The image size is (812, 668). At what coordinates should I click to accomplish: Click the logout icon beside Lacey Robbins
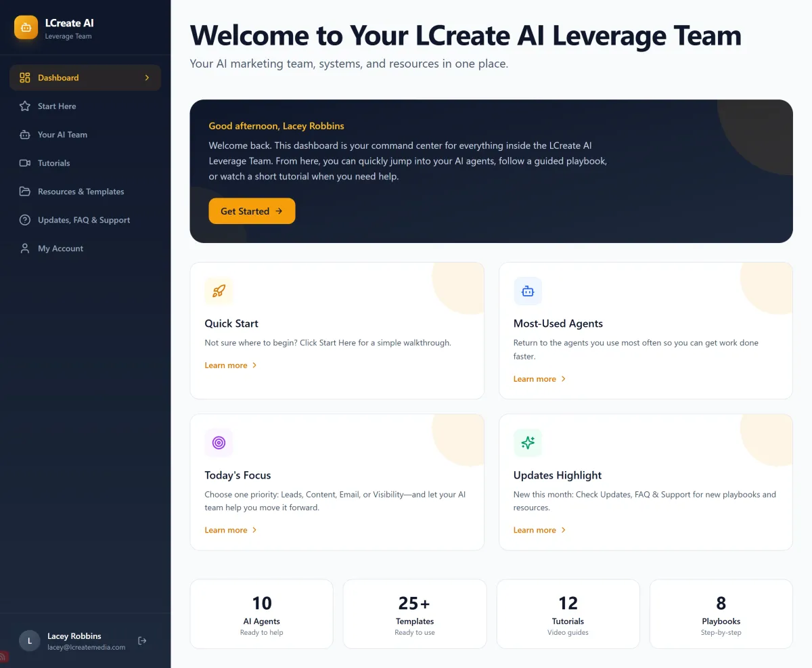click(x=142, y=641)
